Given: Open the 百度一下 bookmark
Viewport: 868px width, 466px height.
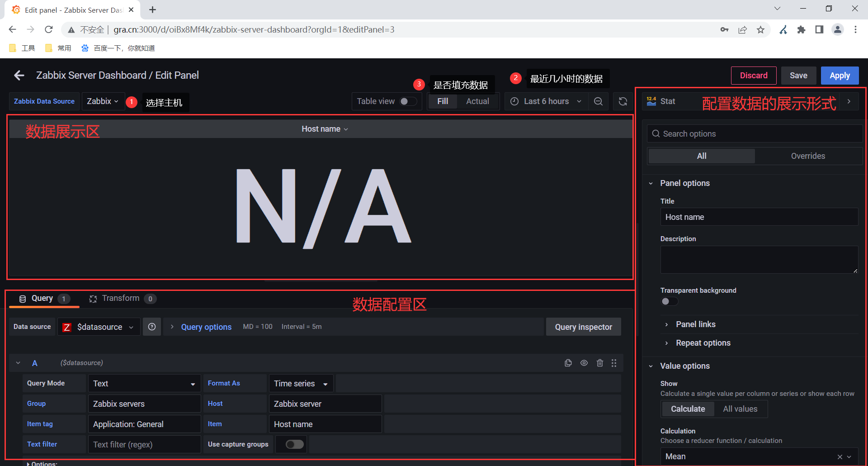Looking at the screenshot, I should tap(118, 48).
